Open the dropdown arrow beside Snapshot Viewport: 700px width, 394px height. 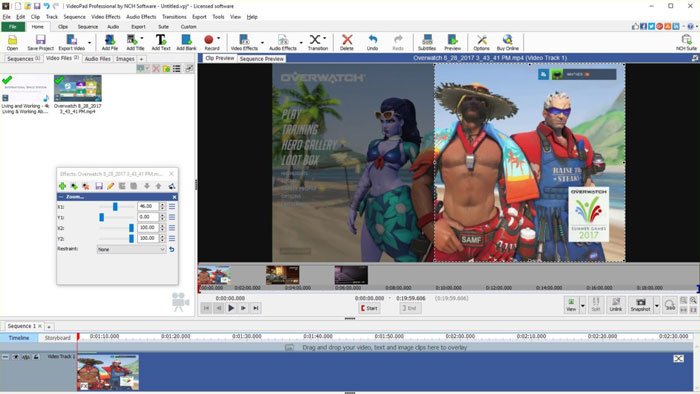[656, 305]
